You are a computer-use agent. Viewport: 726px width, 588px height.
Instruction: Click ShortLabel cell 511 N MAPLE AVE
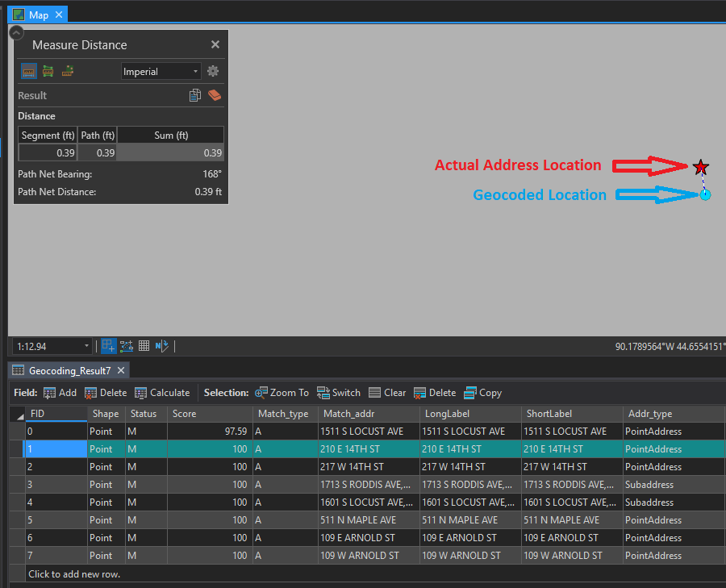[572, 520]
